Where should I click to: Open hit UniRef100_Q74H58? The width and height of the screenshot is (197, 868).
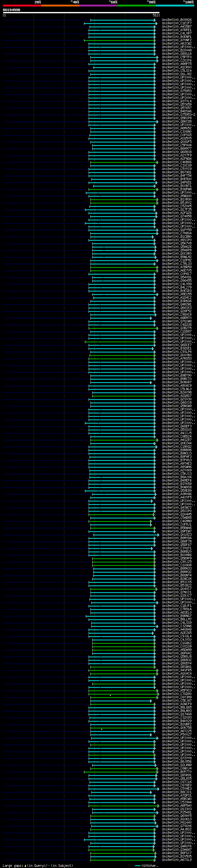[x=177, y=216]
